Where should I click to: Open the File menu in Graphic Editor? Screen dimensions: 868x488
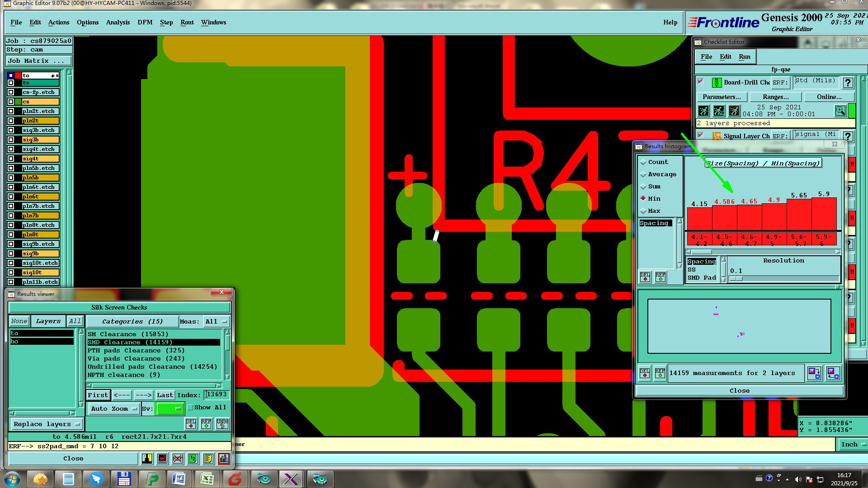[16, 22]
